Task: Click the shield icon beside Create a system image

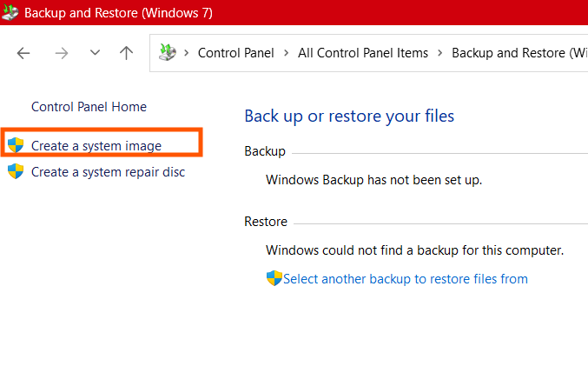Action: coord(16,145)
